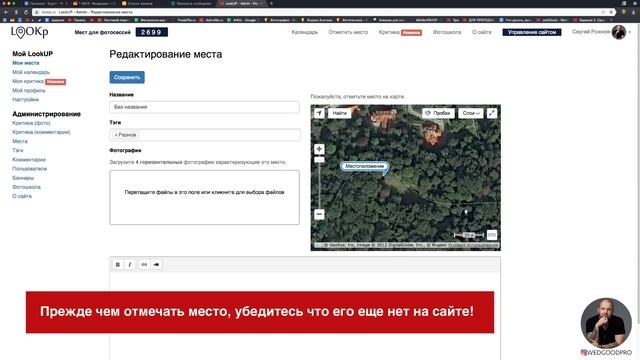The image size is (640, 360).
Task: Open a new browser tab
Action: click(271, 3)
